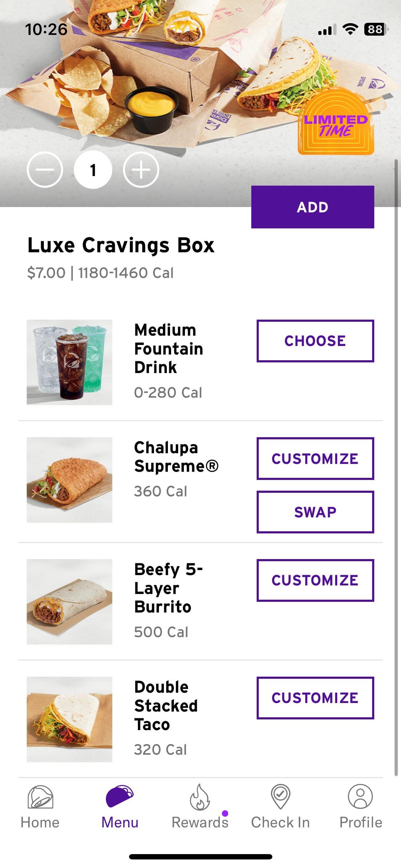This screenshot has height=868, width=401.
Task: Choose a Medium Fountain Drink option
Action: tap(315, 341)
